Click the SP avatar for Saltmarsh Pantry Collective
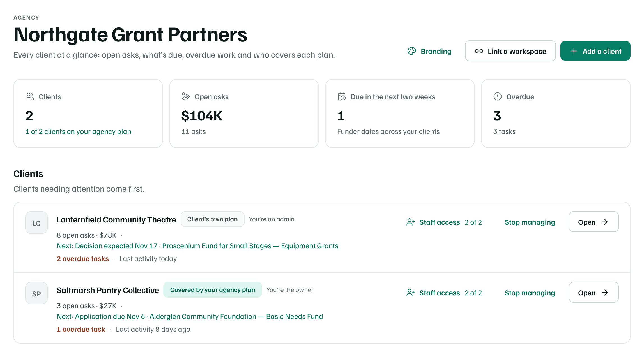644x357 pixels. (36, 293)
